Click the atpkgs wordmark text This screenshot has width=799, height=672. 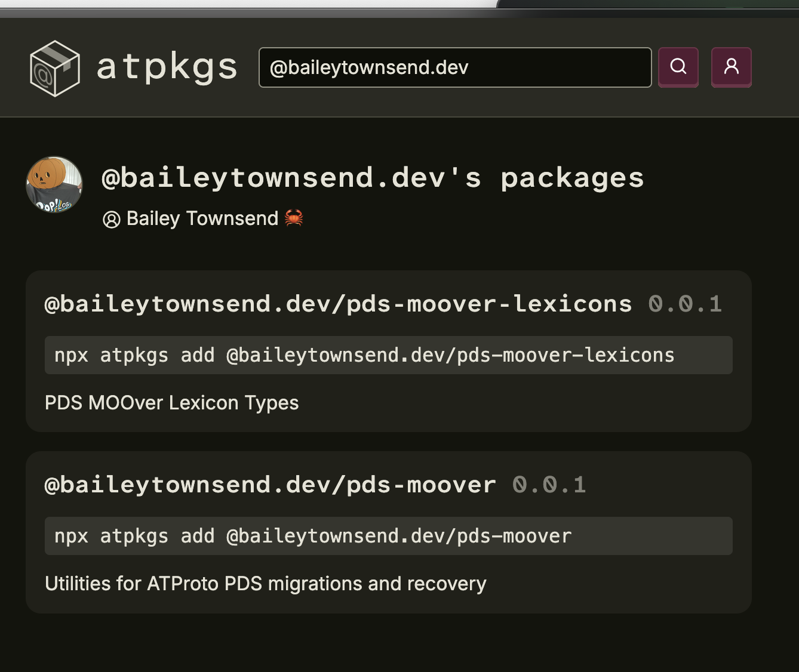(167, 67)
